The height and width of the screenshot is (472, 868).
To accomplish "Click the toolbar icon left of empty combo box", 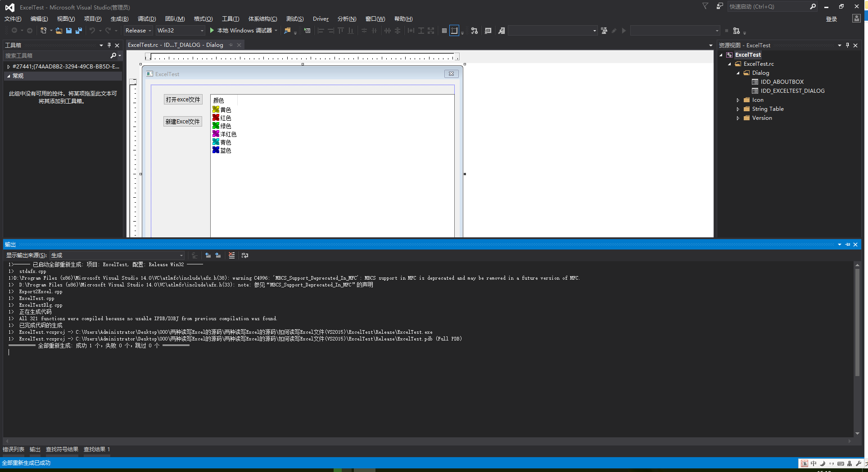I will click(502, 31).
